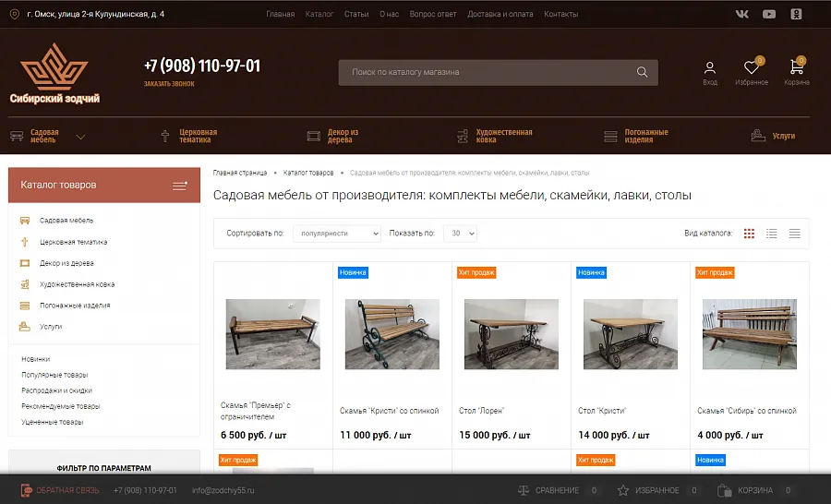This screenshot has width=831, height=504.
Task: Open the Корзина cart icon in header
Action: [x=796, y=66]
